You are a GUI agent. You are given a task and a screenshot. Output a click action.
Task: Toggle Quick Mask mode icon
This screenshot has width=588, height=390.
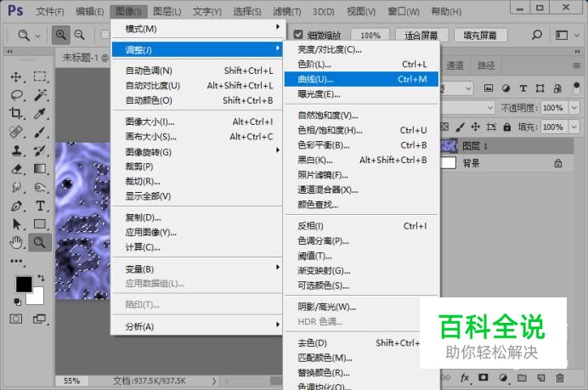pyautogui.click(x=16, y=319)
